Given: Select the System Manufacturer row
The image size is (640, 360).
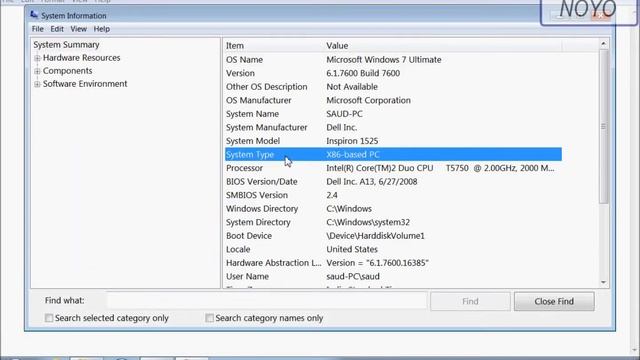Looking at the screenshot, I should click(x=393, y=127).
